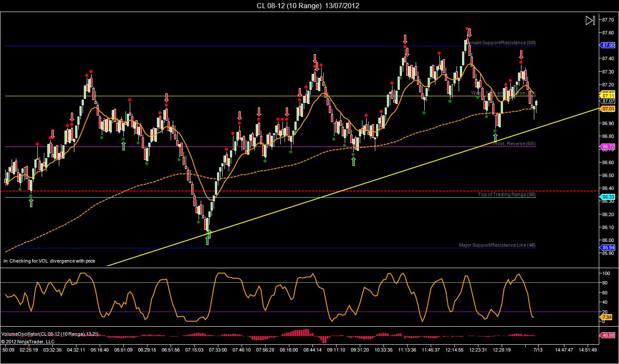Image resolution: width=619 pixels, height=364 pixels.
Task: Click the green up arrow below the session-low candle
Action: [208, 240]
